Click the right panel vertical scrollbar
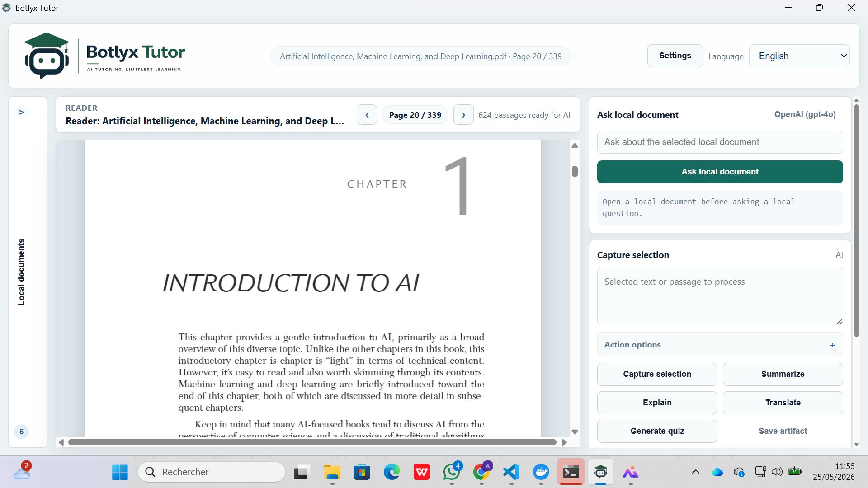The width and height of the screenshot is (868, 488). [856, 221]
